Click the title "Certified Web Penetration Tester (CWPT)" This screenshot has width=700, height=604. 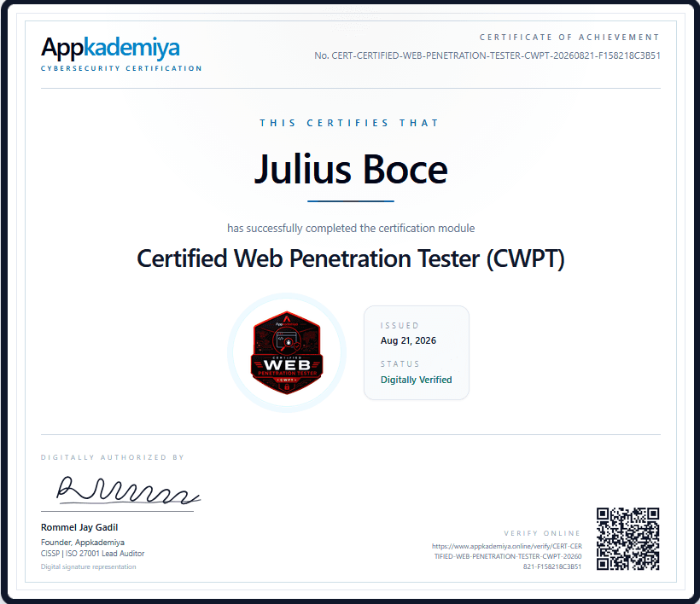351,258
